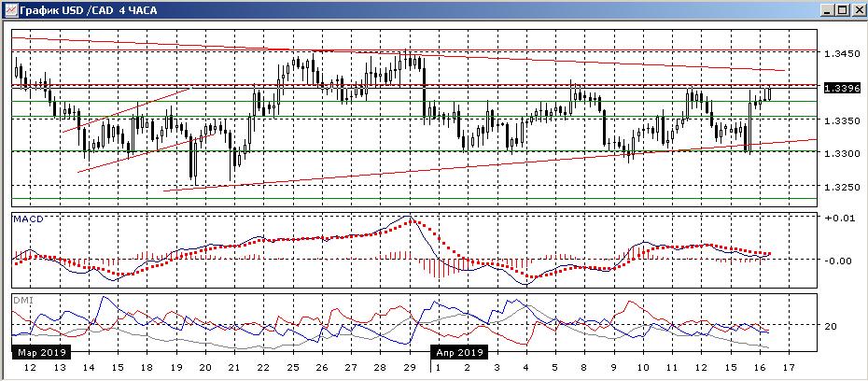The image size is (868, 381).
Task: Click the +0.01 MACD scale label
Action: (838, 219)
